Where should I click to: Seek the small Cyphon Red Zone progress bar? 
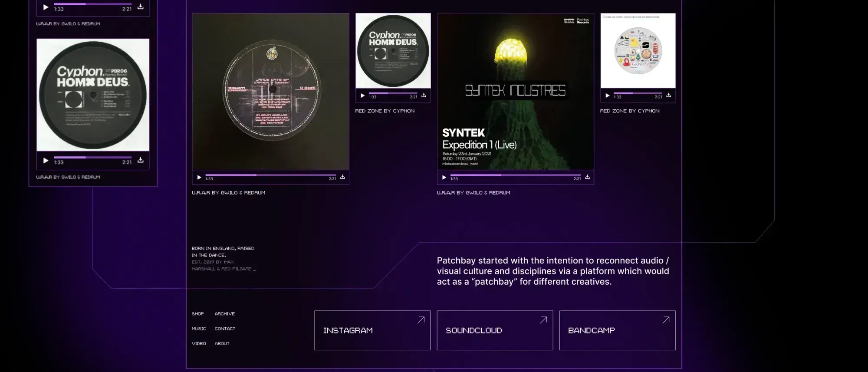pyautogui.click(x=393, y=93)
